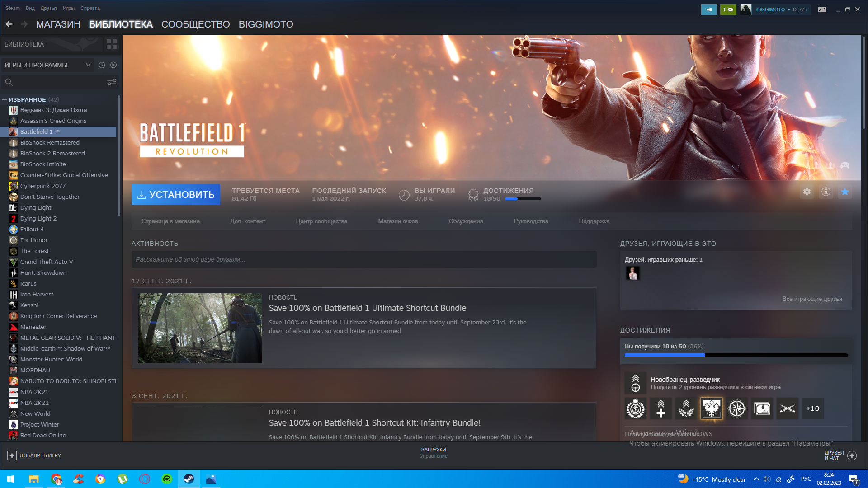The height and width of the screenshot is (488, 868).
Task: Click the activity post input field
Action: (x=364, y=260)
